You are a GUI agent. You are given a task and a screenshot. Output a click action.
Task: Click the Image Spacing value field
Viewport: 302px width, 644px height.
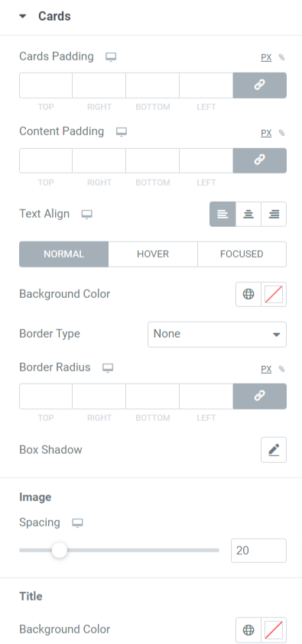pyautogui.click(x=259, y=550)
